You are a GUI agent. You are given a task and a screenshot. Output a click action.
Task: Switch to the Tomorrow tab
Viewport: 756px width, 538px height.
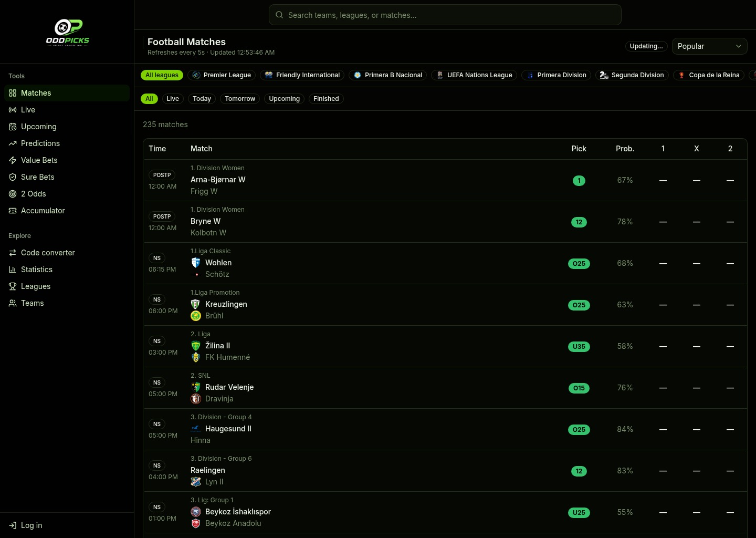click(240, 99)
